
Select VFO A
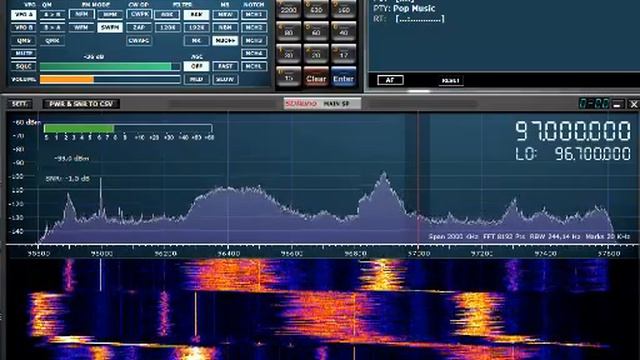[24, 15]
